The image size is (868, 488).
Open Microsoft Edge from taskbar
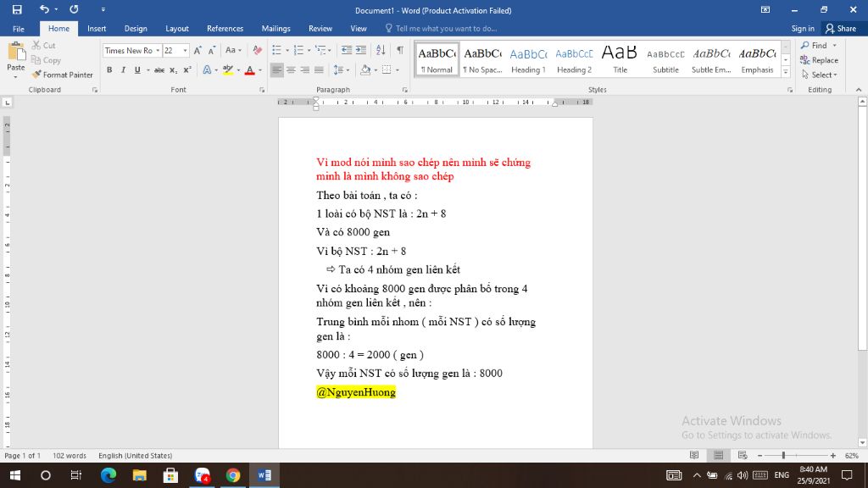pyautogui.click(x=108, y=475)
